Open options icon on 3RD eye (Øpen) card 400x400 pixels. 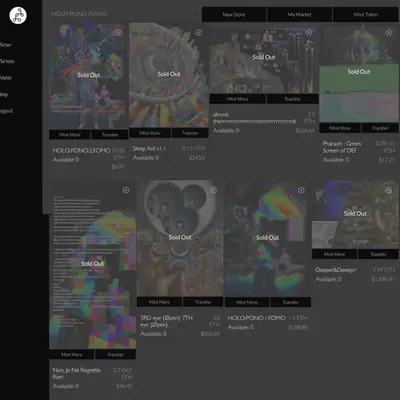[214, 190]
